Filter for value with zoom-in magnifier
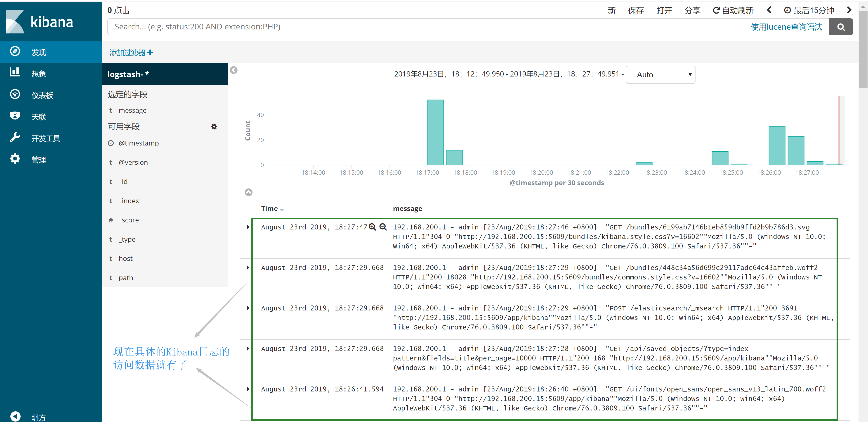The width and height of the screenshot is (868, 422). pos(372,227)
